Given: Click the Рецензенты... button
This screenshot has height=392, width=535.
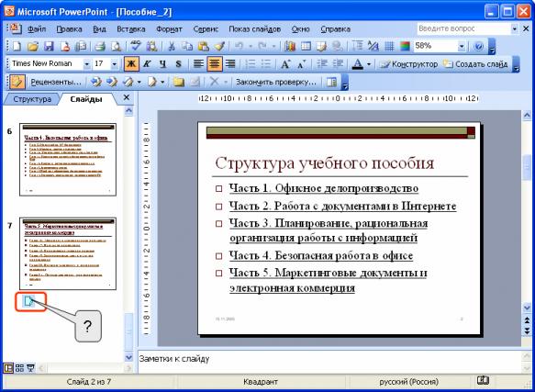Looking at the screenshot, I should pyautogui.click(x=56, y=82).
